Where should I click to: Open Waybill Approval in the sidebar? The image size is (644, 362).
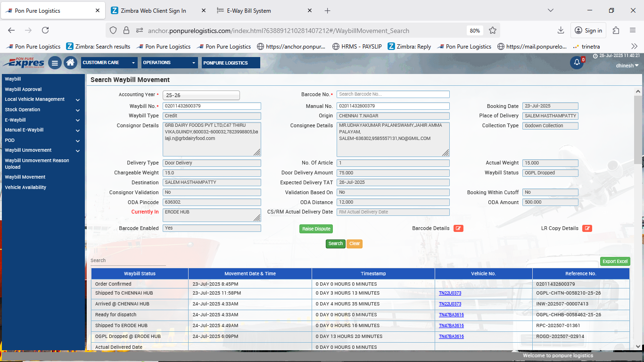point(23,89)
